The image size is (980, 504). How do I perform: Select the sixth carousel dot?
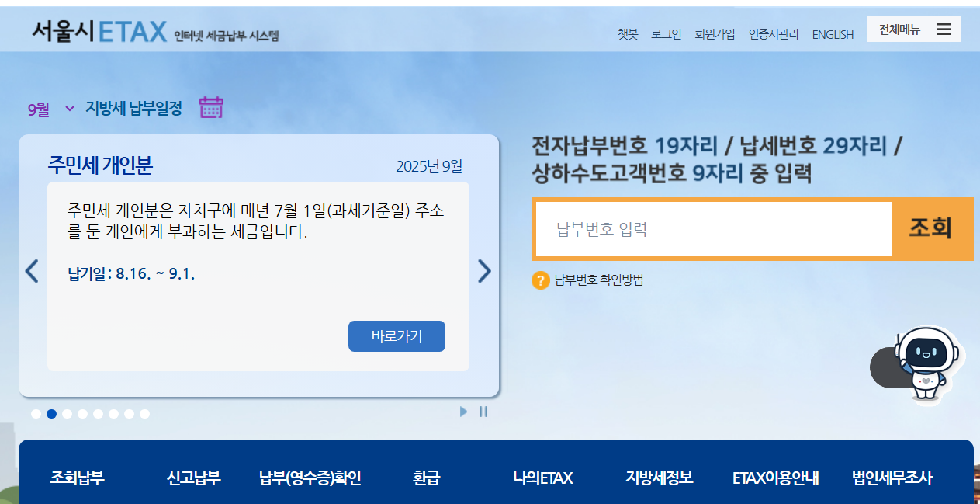[113, 414]
